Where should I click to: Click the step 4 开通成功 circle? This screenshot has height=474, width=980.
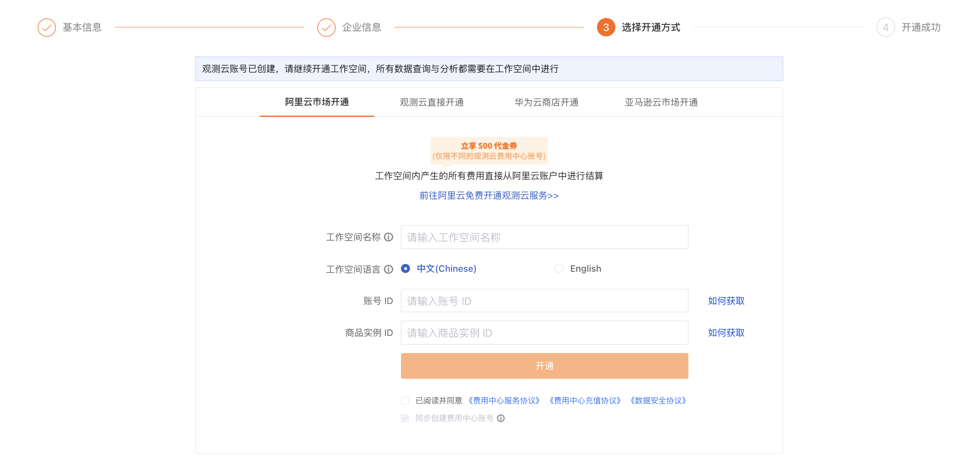coord(886,27)
